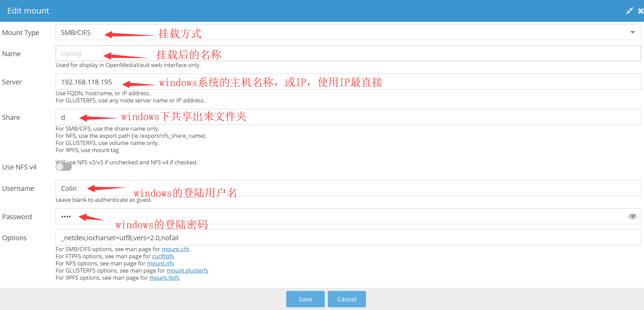Click the Username field containing Colin
Screen dimensions: 644x310
click(x=348, y=188)
